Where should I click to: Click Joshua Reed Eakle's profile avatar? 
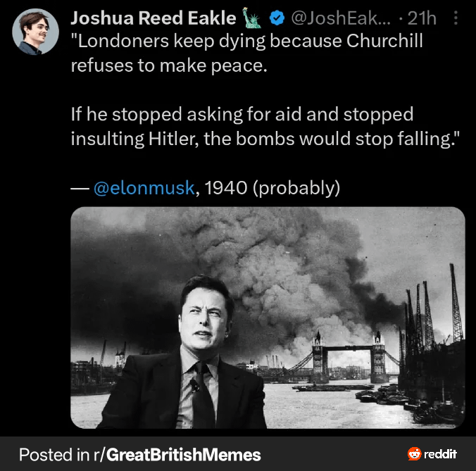point(36,32)
